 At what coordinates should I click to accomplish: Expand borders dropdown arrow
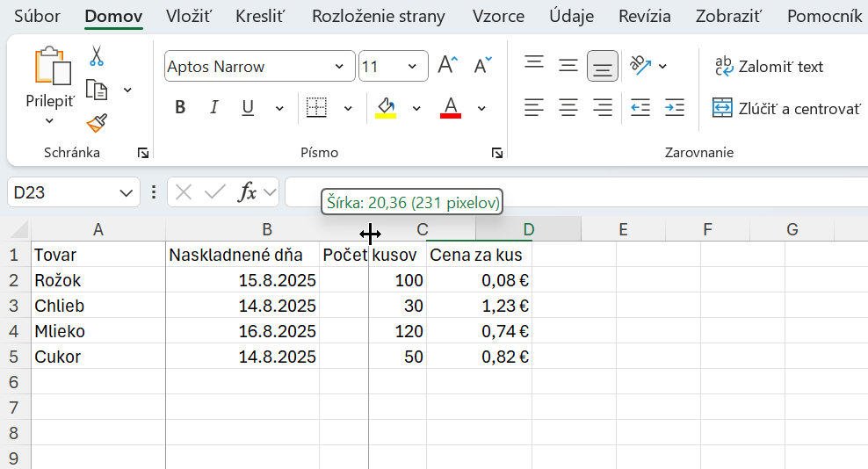pos(348,109)
